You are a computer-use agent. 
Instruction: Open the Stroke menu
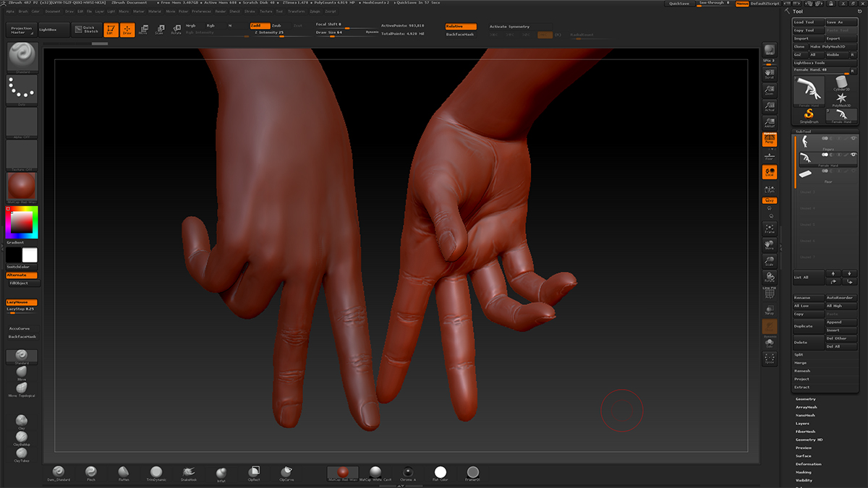250,12
